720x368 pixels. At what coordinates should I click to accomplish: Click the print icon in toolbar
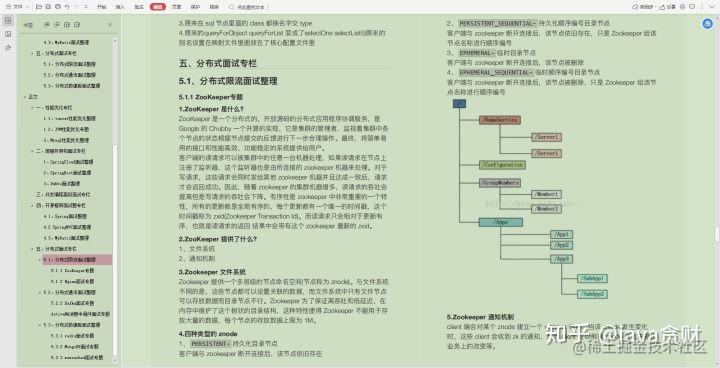click(x=57, y=7)
